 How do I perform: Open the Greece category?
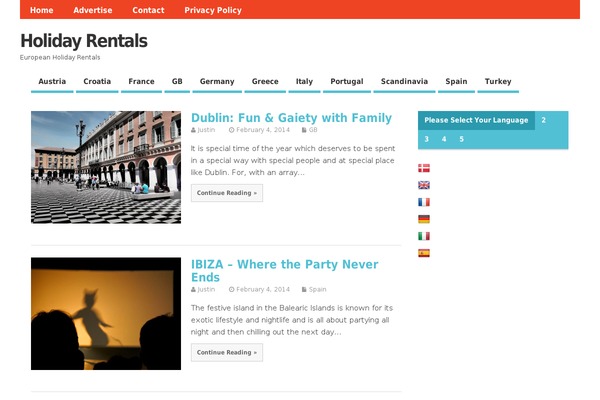[265, 82]
